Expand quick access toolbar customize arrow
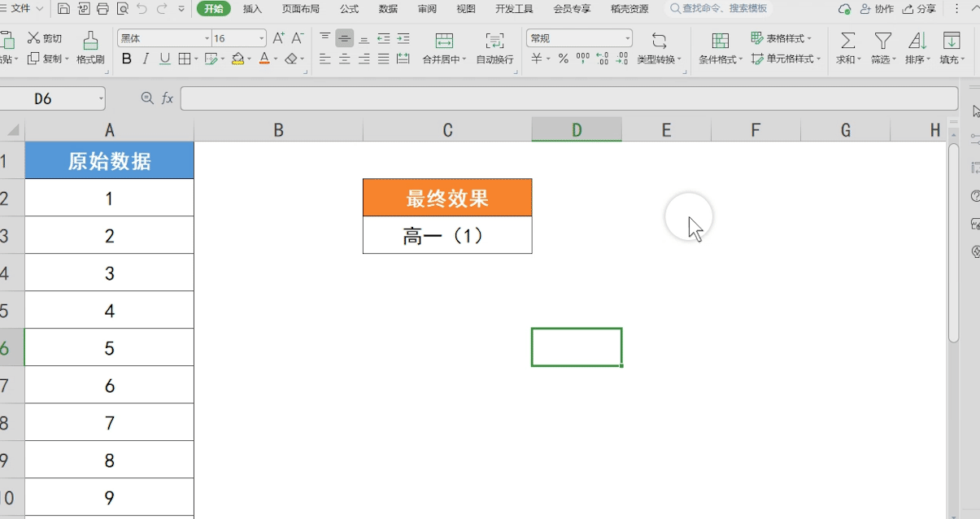Screen dimensions: 980x519 click(182, 9)
